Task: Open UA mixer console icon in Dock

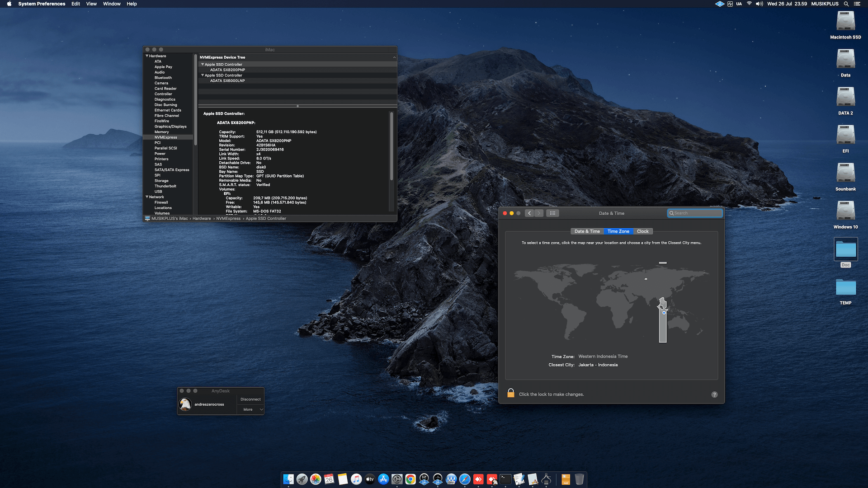Action: coord(424,479)
